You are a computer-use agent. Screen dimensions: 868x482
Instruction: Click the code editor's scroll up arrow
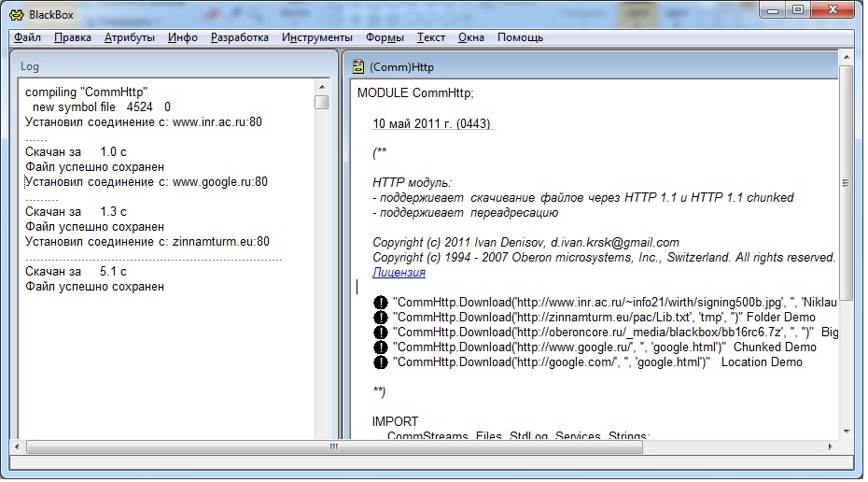846,87
